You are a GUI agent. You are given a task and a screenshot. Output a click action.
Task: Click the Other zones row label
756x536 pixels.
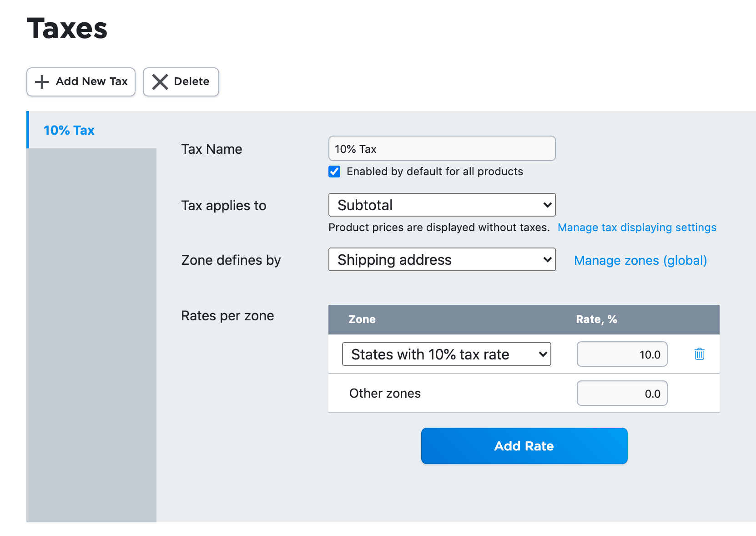point(385,394)
